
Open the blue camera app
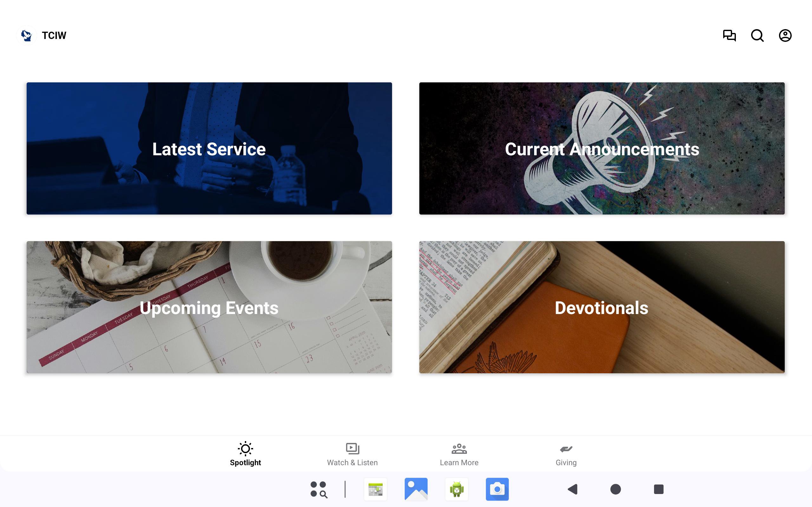(497, 489)
